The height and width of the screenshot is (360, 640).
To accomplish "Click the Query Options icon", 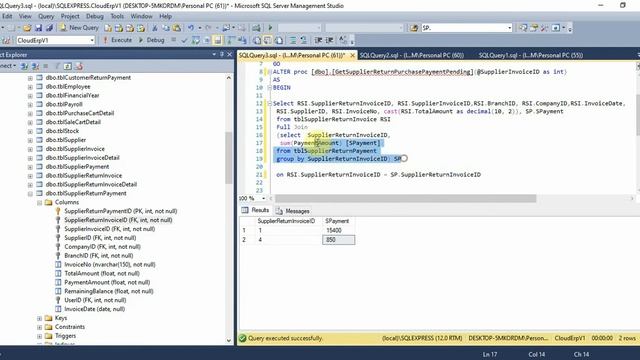I will point(207,40).
